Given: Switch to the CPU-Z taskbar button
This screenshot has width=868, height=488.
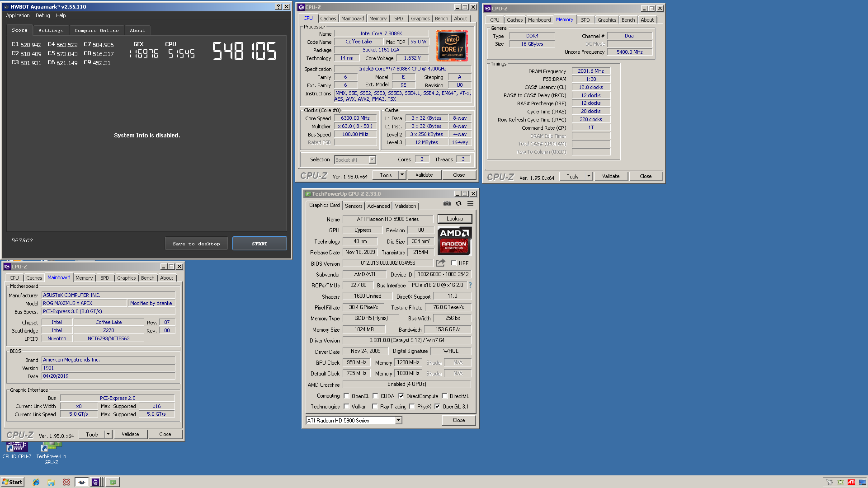Looking at the screenshot, I should 95,482.
